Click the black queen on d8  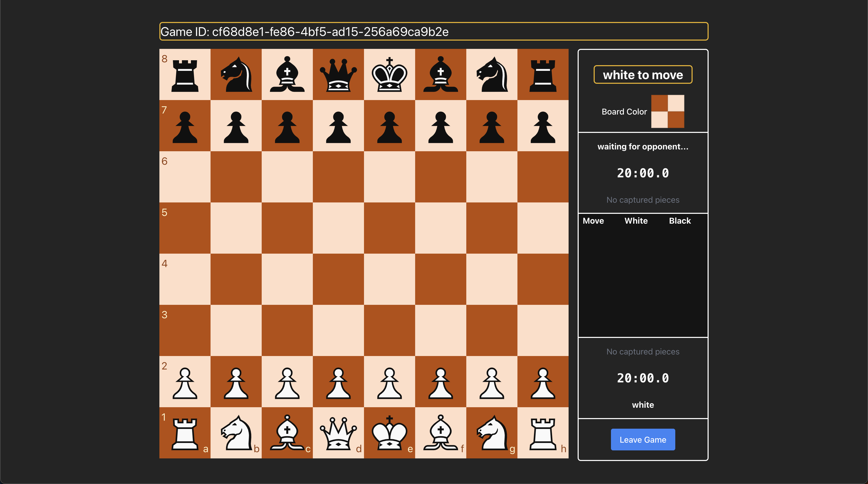339,74
